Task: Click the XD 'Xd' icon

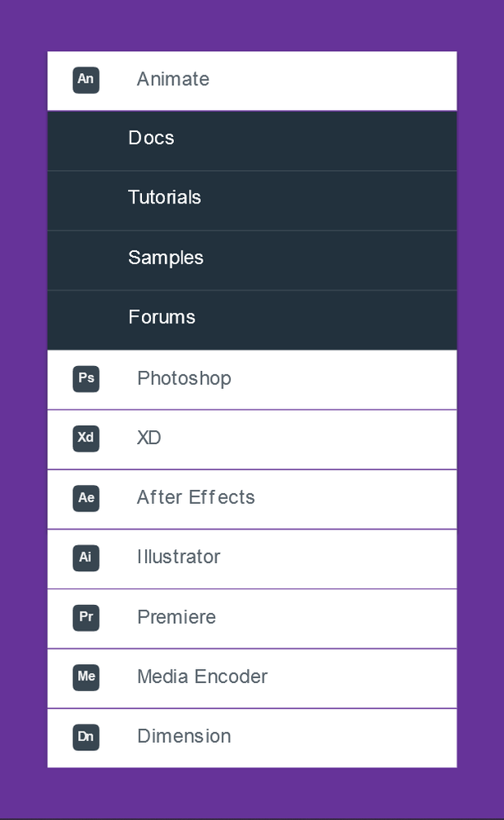Action: pyautogui.click(x=86, y=437)
